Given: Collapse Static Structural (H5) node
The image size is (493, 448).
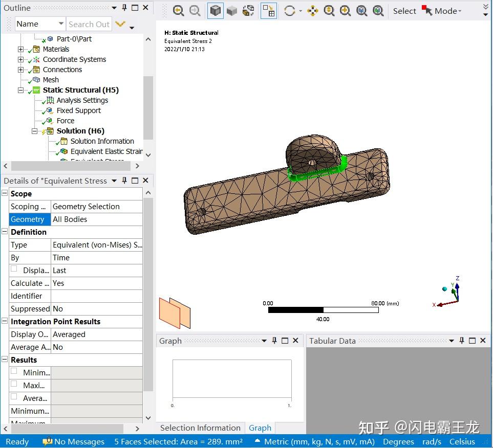Looking at the screenshot, I should tap(21, 90).
